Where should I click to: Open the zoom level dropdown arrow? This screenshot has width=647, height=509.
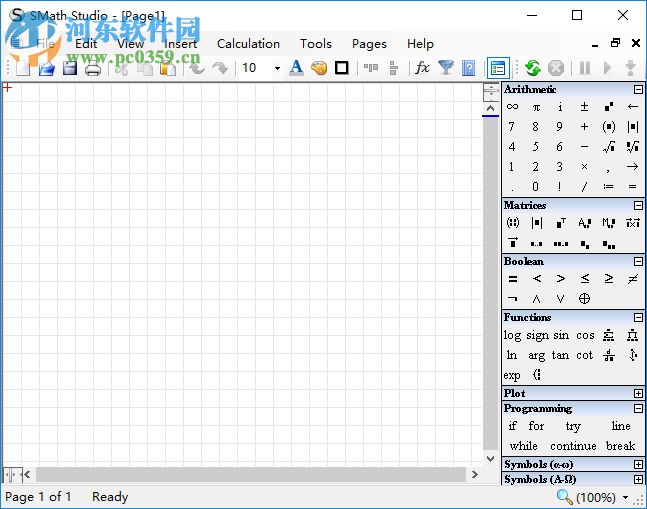[626, 497]
